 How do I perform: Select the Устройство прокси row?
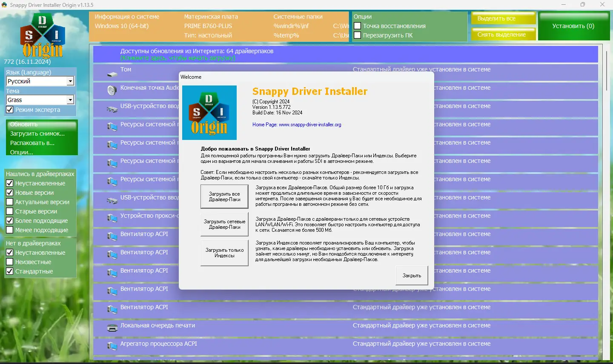[346, 219]
